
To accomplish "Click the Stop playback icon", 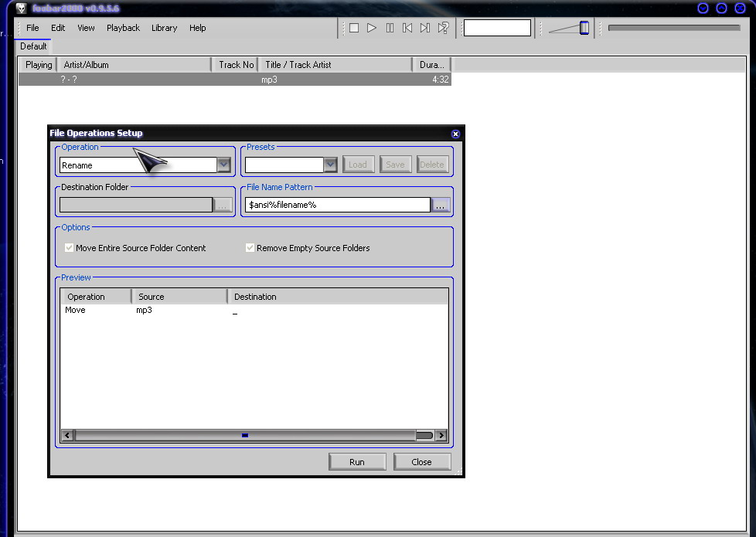I will 354,28.
